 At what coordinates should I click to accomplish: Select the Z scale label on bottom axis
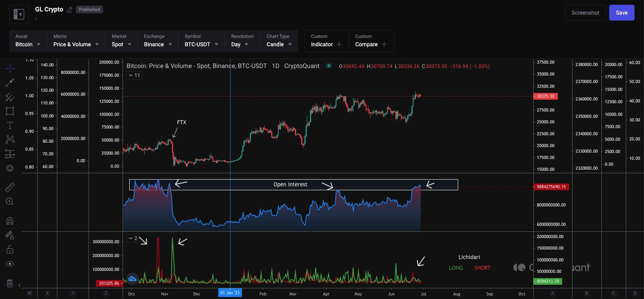click(106, 293)
